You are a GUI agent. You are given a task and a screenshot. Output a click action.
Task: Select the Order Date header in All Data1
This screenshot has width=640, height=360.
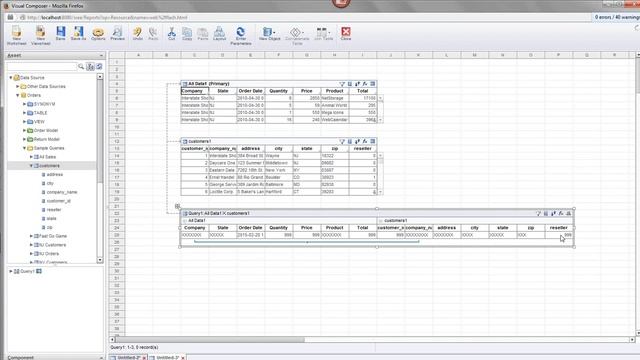(x=251, y=91)
